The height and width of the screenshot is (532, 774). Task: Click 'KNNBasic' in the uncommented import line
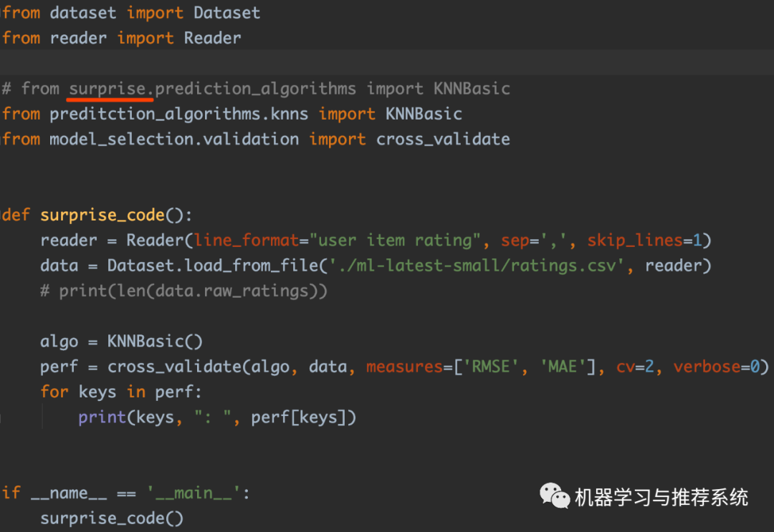(x=424, y=115)
